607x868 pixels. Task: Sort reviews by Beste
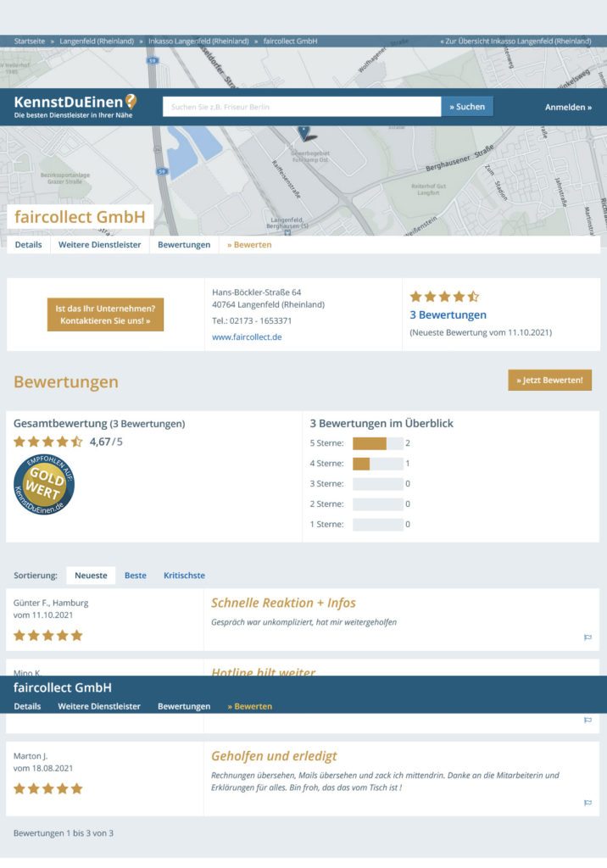[x=135, y=576]
